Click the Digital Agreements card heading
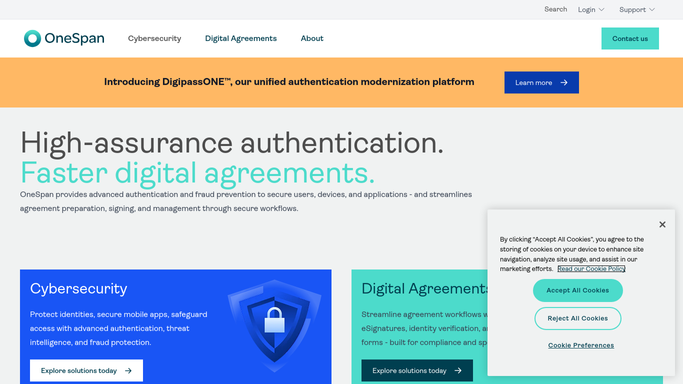The image size is (683, 384). point(425,289)
